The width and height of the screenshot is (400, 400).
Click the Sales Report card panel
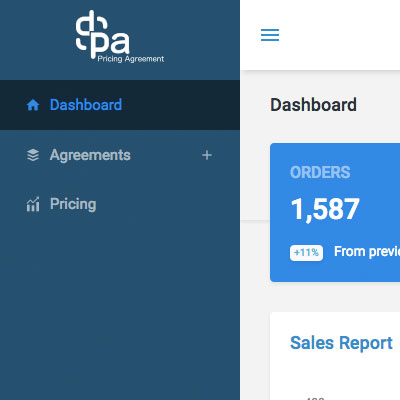click(335, 356)
